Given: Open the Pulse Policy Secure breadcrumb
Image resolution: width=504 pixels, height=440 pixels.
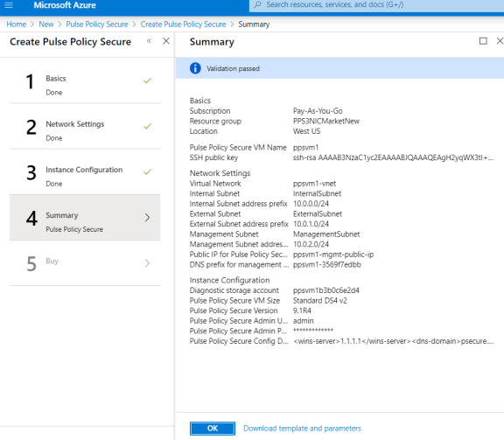Looking at the screenshot, I should point(97,24).
